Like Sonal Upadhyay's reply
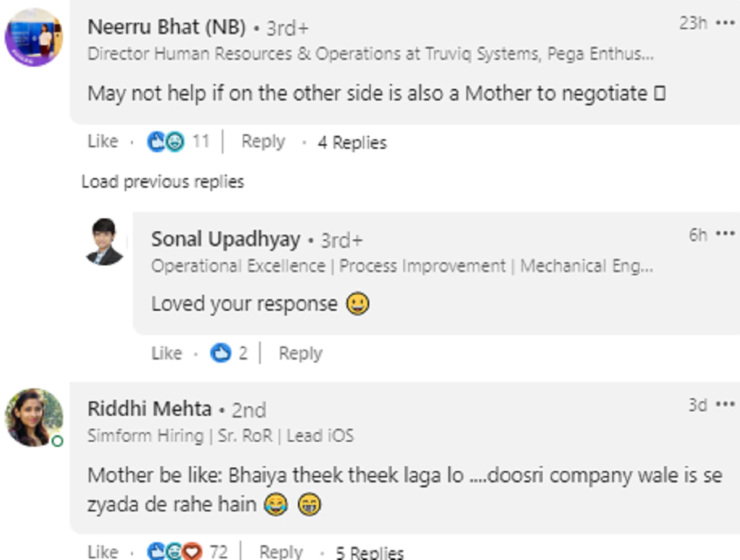The height and width of the screenshot is (560, 740). click(166, 353)
